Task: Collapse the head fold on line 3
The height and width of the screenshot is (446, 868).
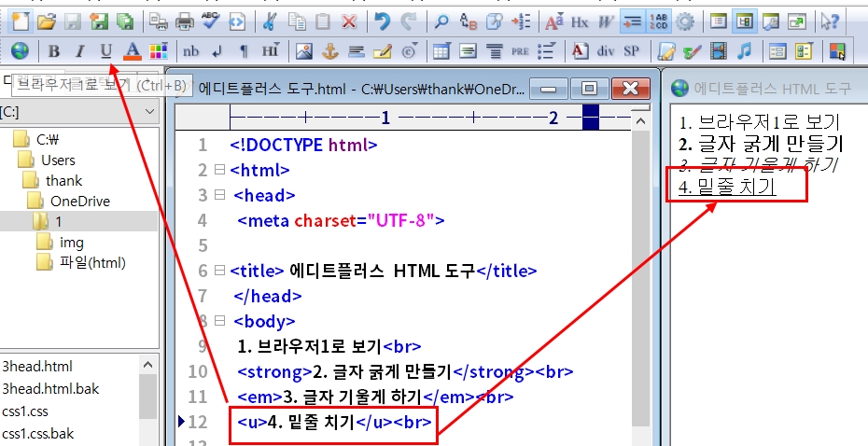Action: pos(219,194)
